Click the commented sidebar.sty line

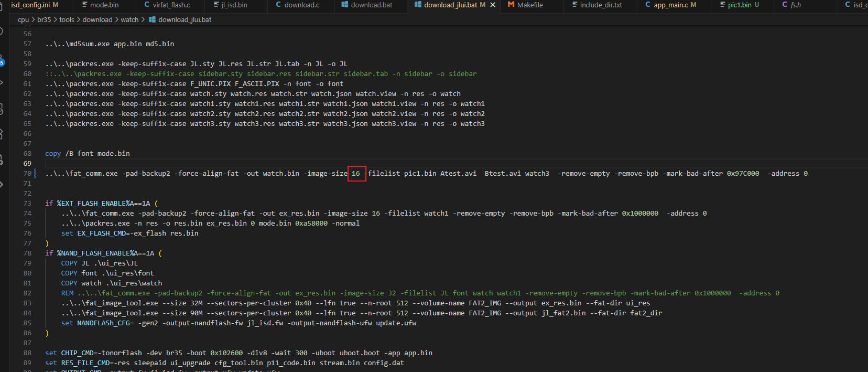pyautogui.click(x=261, y=73)
